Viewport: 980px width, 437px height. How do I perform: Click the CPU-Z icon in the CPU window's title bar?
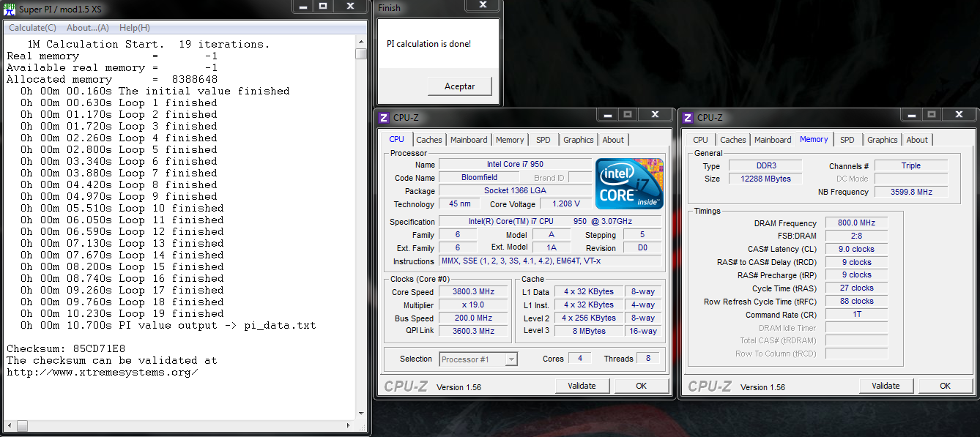[383, 117]
